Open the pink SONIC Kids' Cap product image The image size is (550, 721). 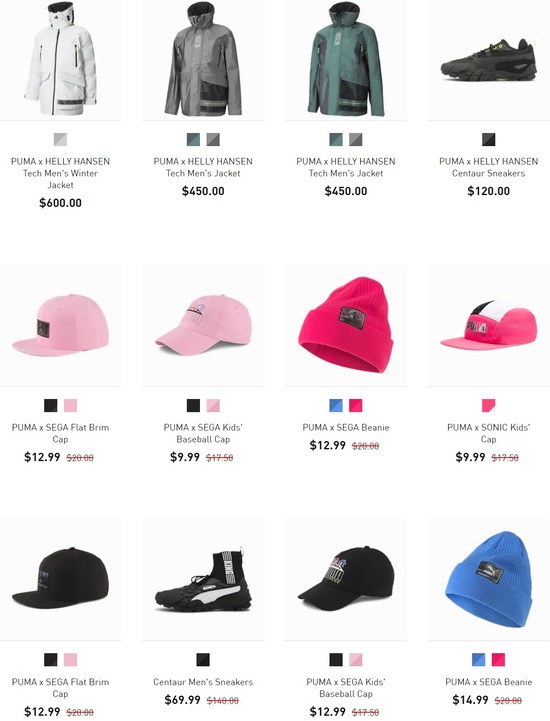(x=488, y=325)
